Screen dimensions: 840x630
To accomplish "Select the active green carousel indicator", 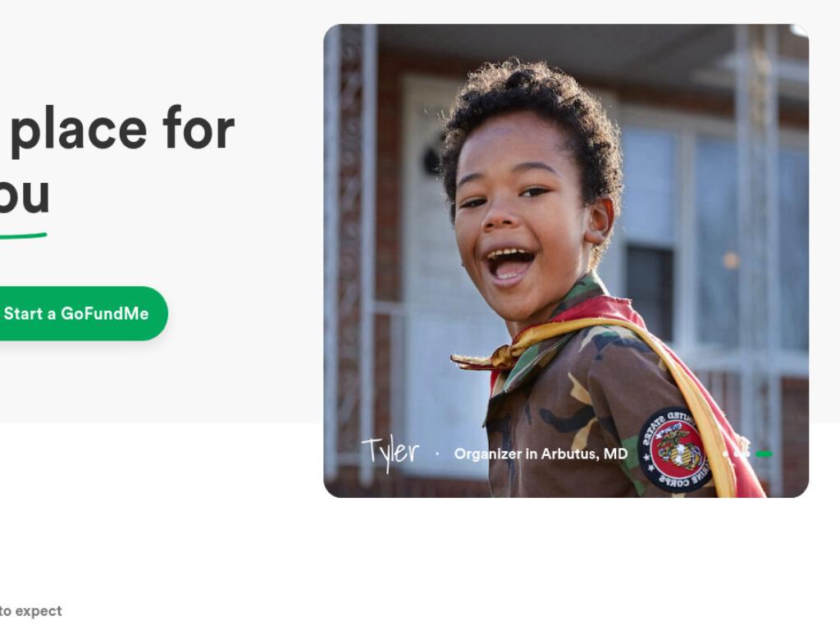I will tap(765, 454).
